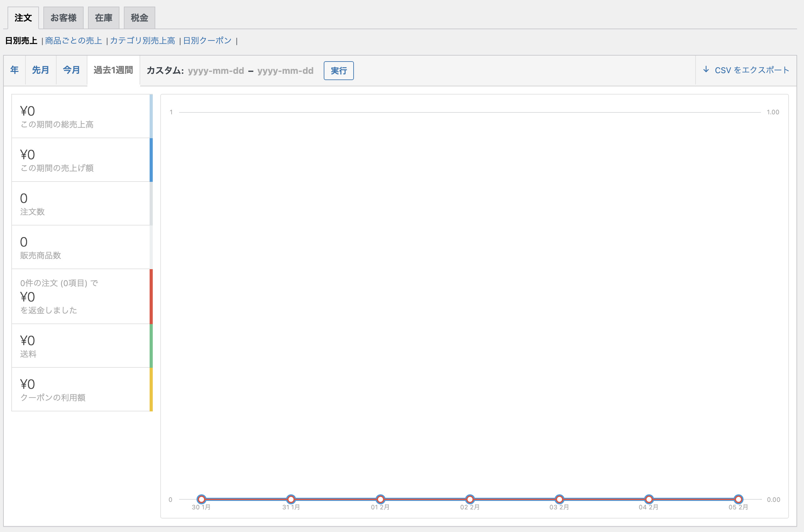This screenshot has height=532, width=804.
Task: Open カテゴリ別売上高 report link
Action: 143,41
